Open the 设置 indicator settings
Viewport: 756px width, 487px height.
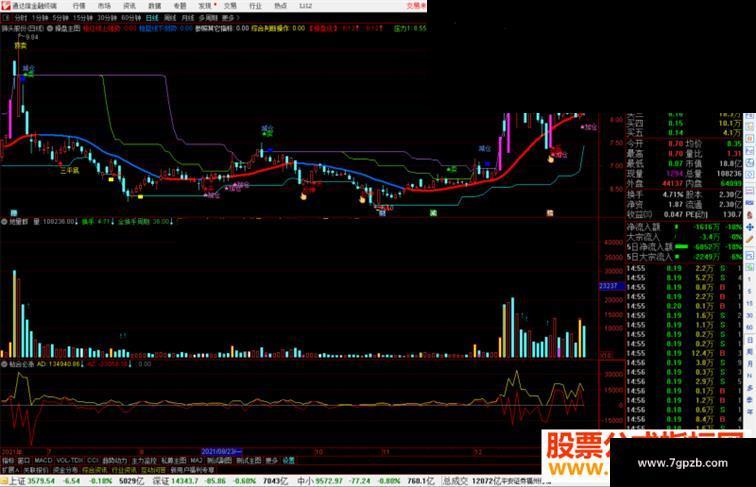pos(288,461)
